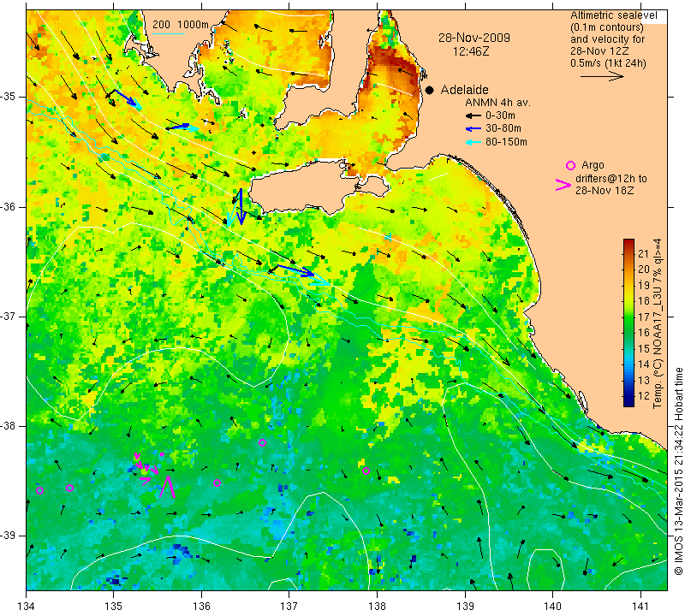This screenshot has height=616, width=685.
Task: Click the '0-30m' depth label
Action: point(500,115)
